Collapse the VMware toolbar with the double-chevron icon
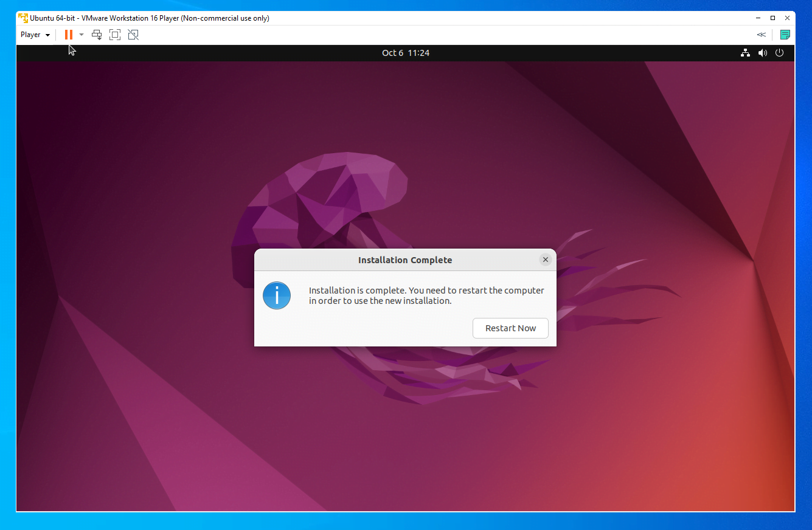This screenshot has height=530, width=812. tap(761, 35)
